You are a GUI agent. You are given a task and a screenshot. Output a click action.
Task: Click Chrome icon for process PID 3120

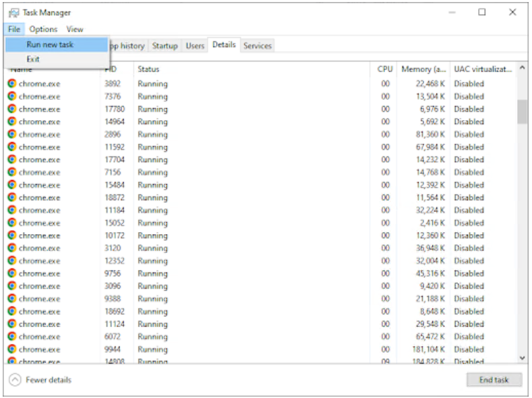pyautogui.click(x=12, y=248)
